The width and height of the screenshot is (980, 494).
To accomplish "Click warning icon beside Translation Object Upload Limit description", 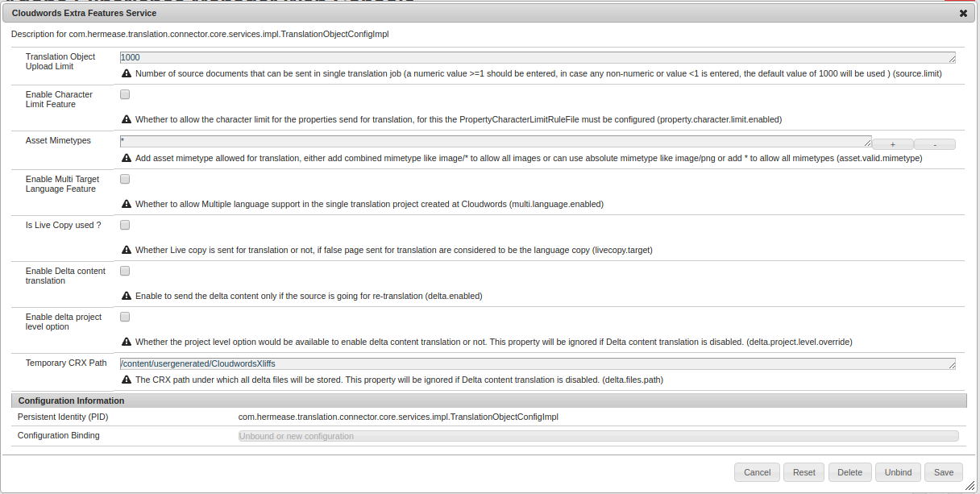I will pos(127,73).
